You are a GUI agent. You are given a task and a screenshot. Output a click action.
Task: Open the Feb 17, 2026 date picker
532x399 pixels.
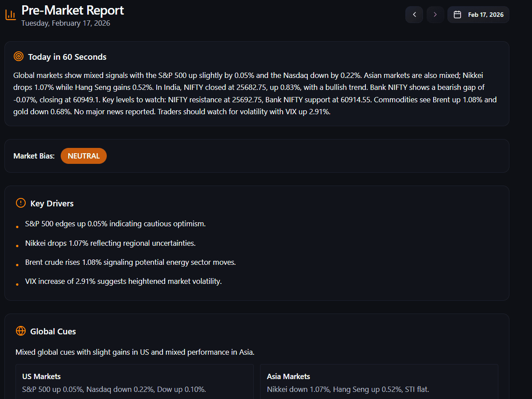pos(478,15)
